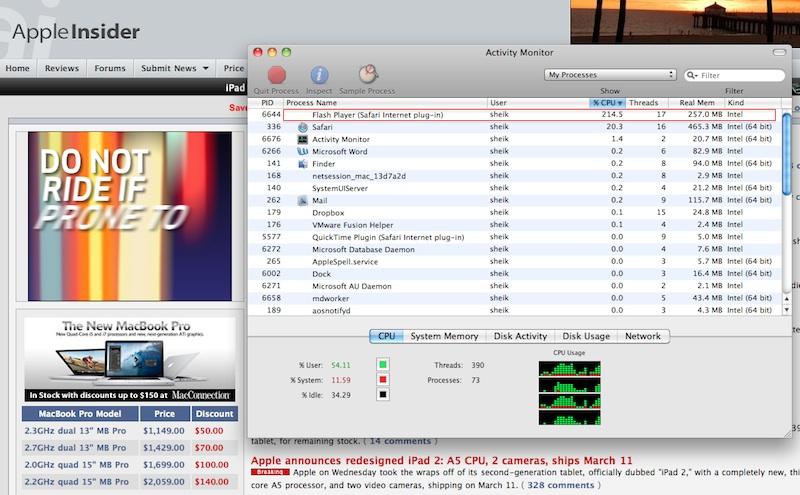Select the Dock process row
The width and height of the screenshot is (800, 495).
pyautogui.click(x=515, y=274)
